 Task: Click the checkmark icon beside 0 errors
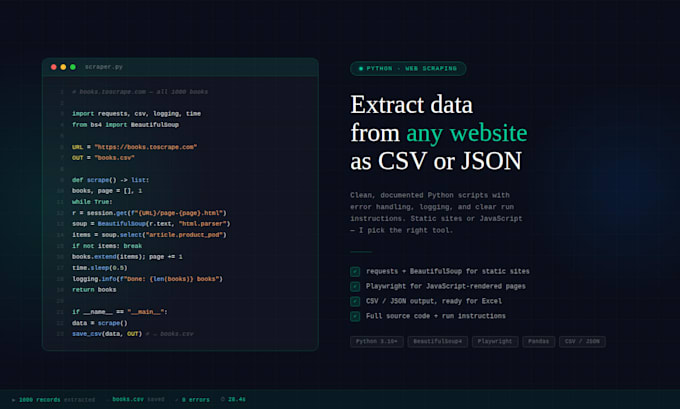177,400
